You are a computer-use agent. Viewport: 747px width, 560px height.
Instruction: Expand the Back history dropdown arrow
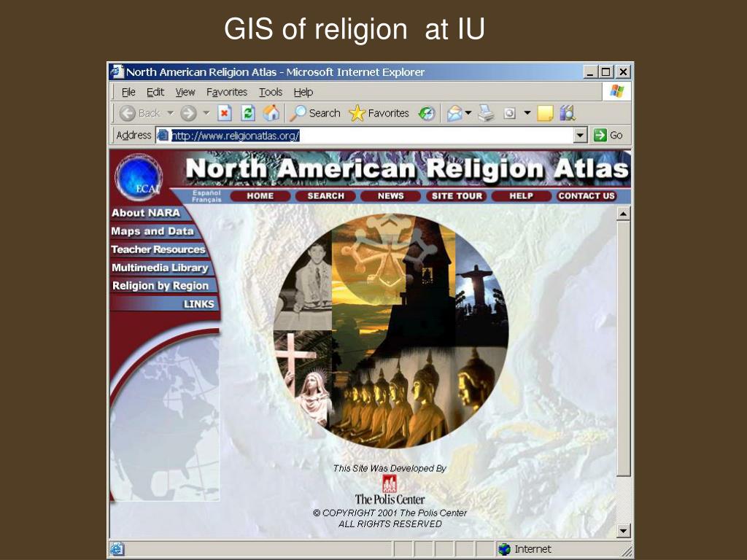(170, 113)
